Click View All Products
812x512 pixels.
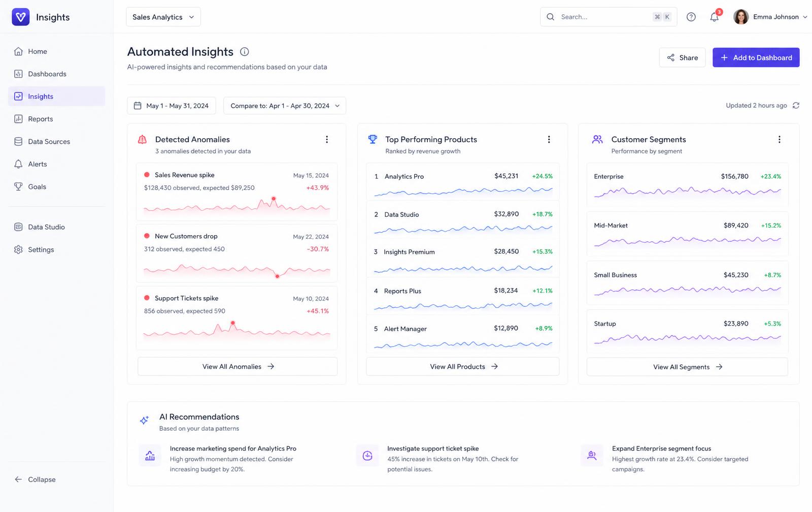[x=463, y=367]
